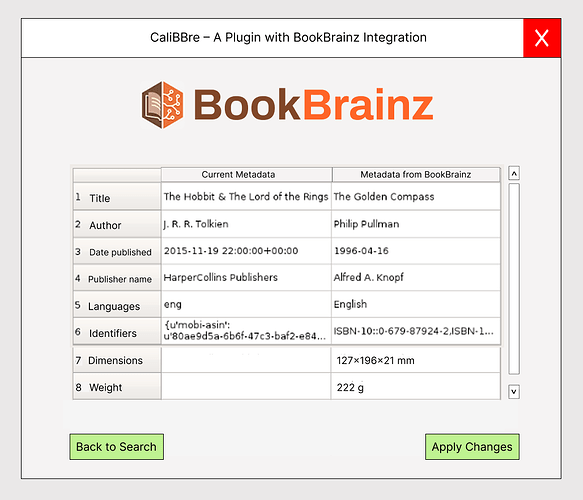This screenshot has height=500, width=583.
Task: Click the vertical scrollbar track
Action: pyautogui.click(x=514, y=279)
